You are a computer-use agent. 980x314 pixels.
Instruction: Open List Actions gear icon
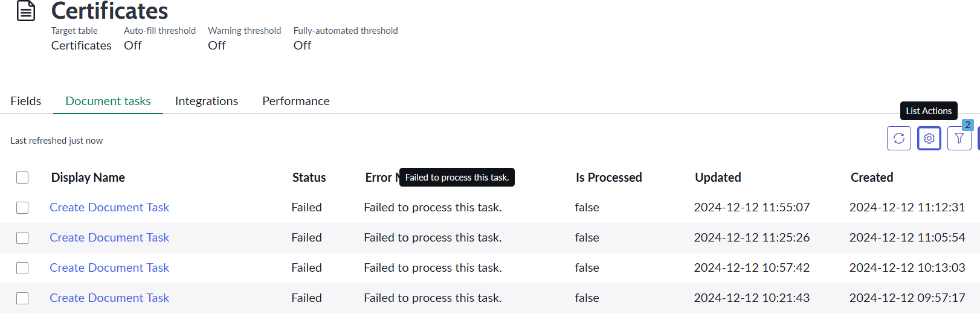pos(929,138)
